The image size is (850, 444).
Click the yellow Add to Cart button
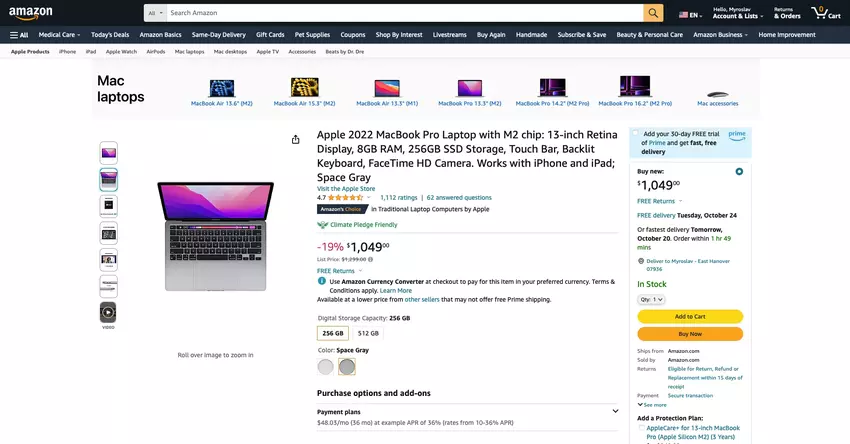[689, 317]
